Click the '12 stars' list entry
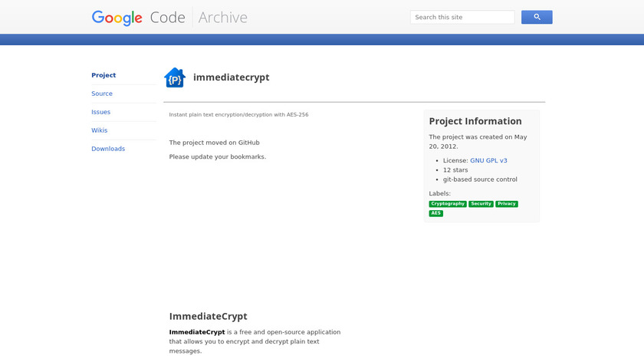The image size is (644, 362). point(455,170)
